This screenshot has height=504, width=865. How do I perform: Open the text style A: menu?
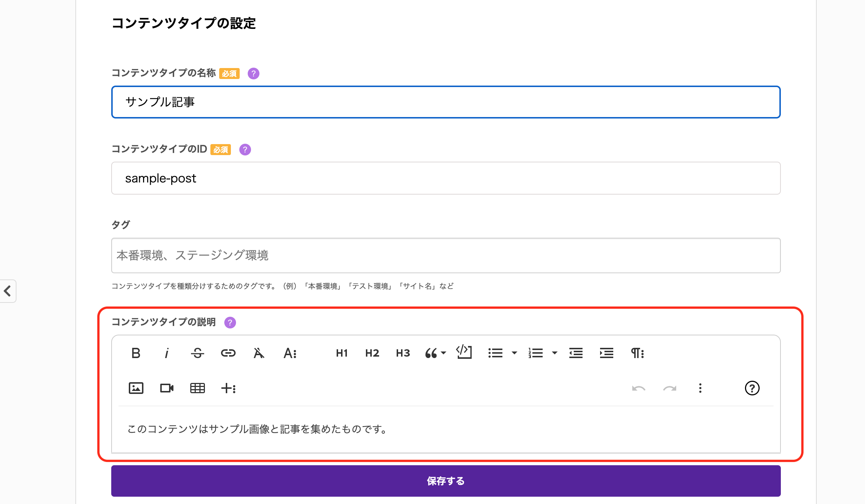[290, 353]
